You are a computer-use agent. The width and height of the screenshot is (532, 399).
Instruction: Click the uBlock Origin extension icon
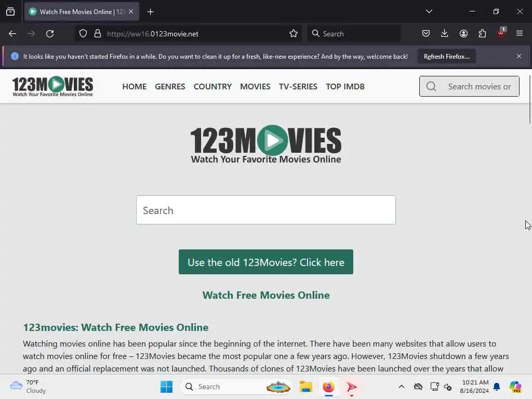tap(501, 33)
